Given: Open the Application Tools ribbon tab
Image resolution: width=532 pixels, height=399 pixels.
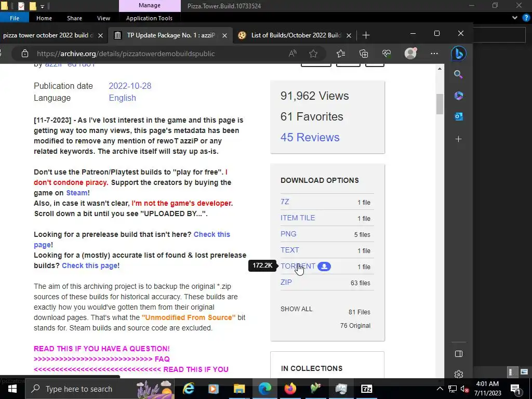Looking at the screenshot, I should coord(149,18).
